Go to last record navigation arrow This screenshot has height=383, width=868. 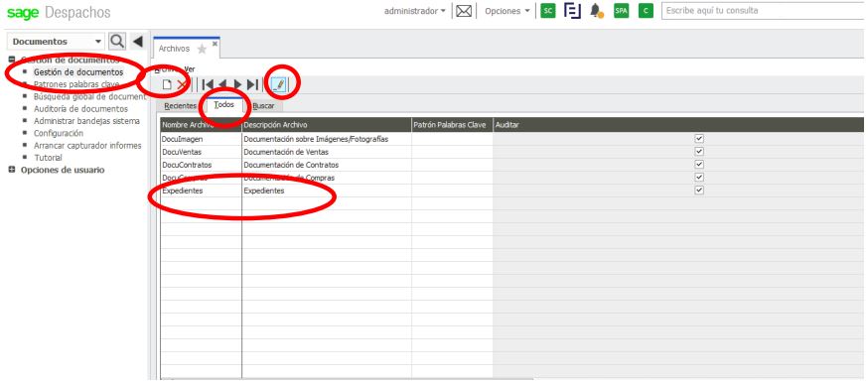[x=252, y=84]
